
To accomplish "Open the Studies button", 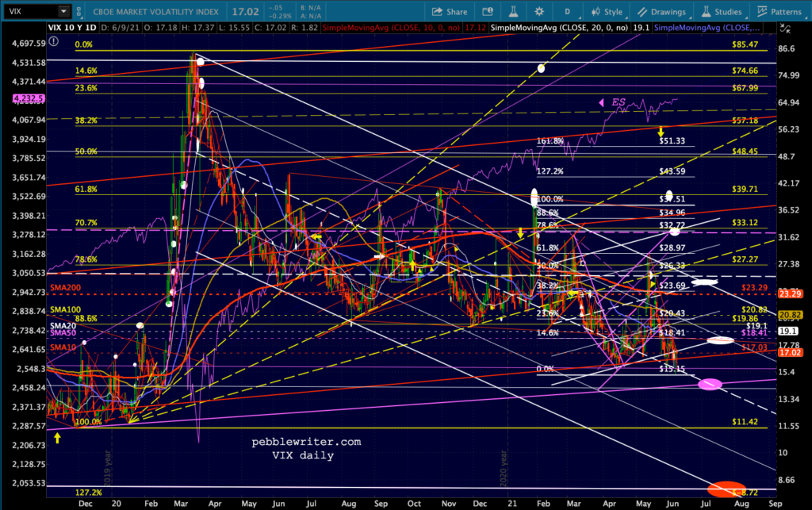I will pos(722,11).
